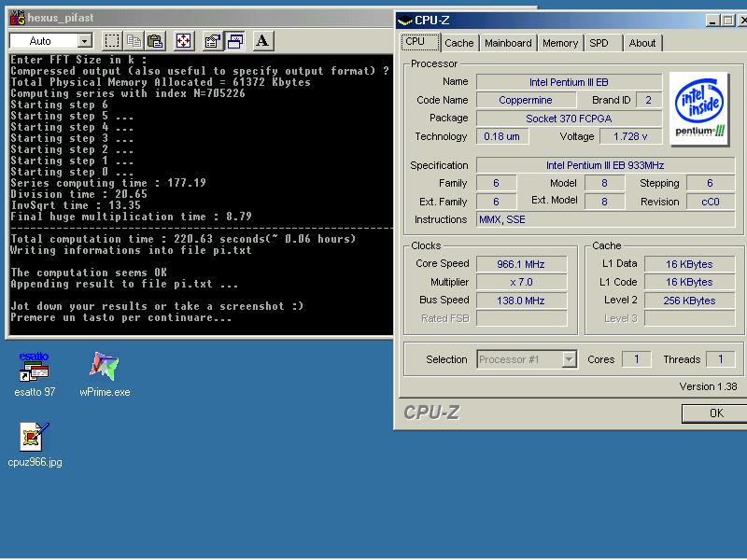The image size is (747, 560).
Task: Click the Core Speed 966.1 MHz field
Action: coord(521,264)
